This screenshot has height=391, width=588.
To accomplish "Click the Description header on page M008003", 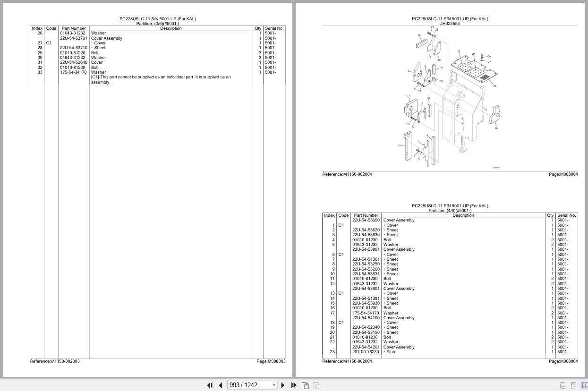I will [170, 28].
